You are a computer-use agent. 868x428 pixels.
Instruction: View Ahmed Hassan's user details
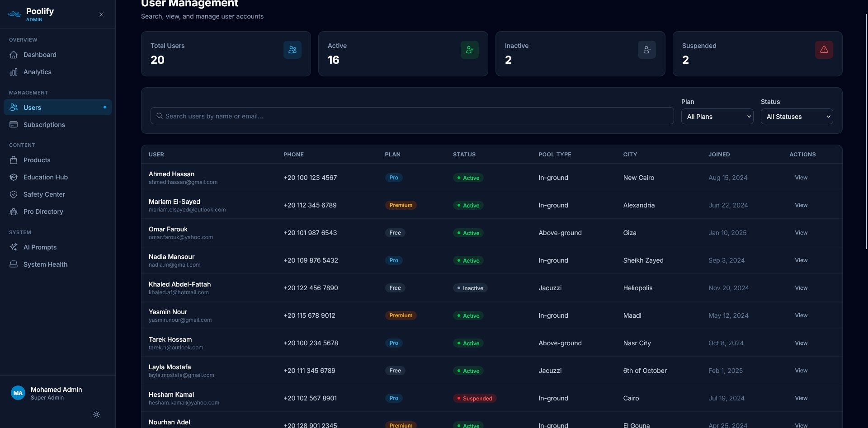coord(801,178)
